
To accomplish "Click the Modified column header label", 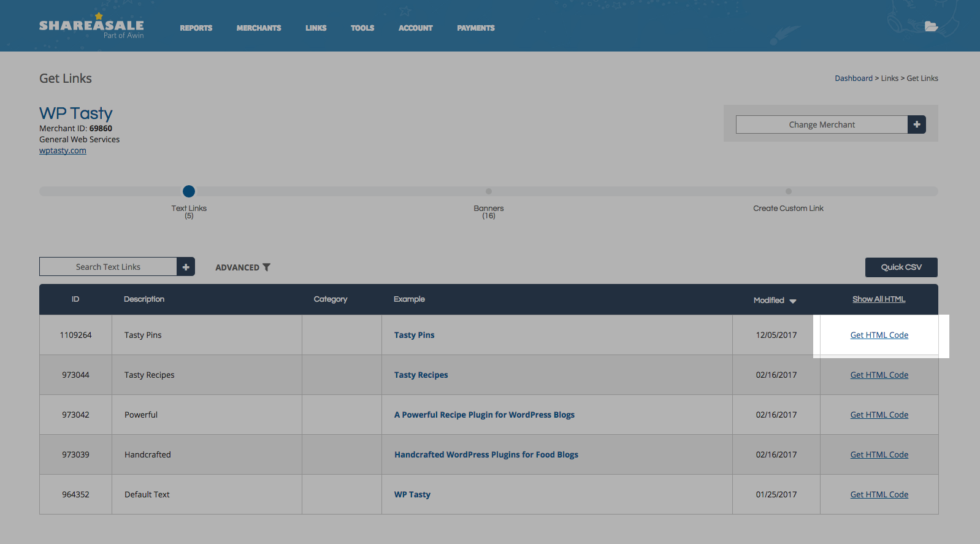I will [x=769, y=300].
